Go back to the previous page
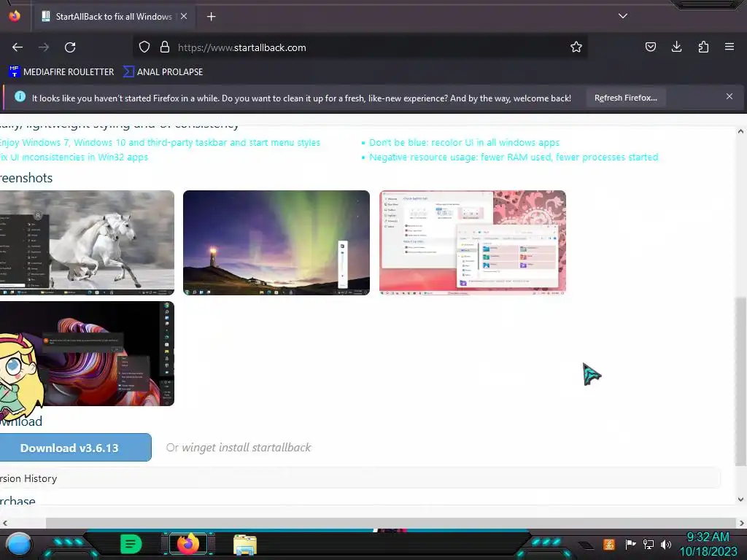This screenshot has width=747, height=560. [x=18, y=47]
